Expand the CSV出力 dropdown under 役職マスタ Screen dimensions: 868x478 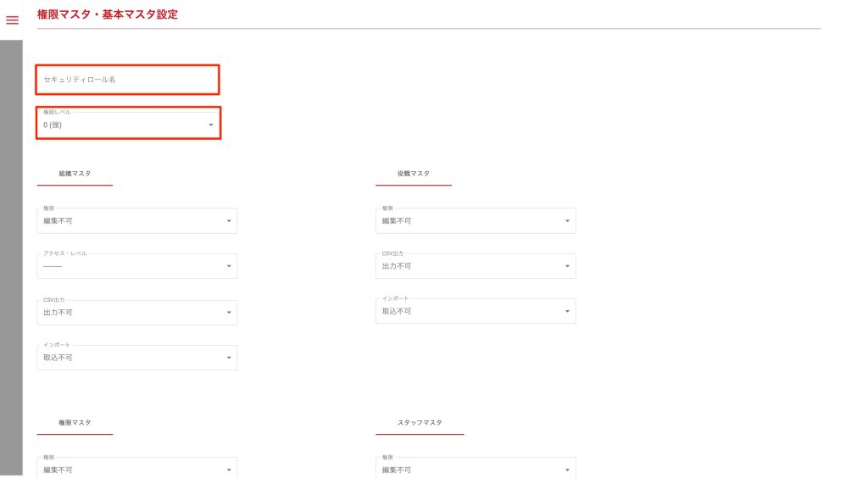[476, 266]
